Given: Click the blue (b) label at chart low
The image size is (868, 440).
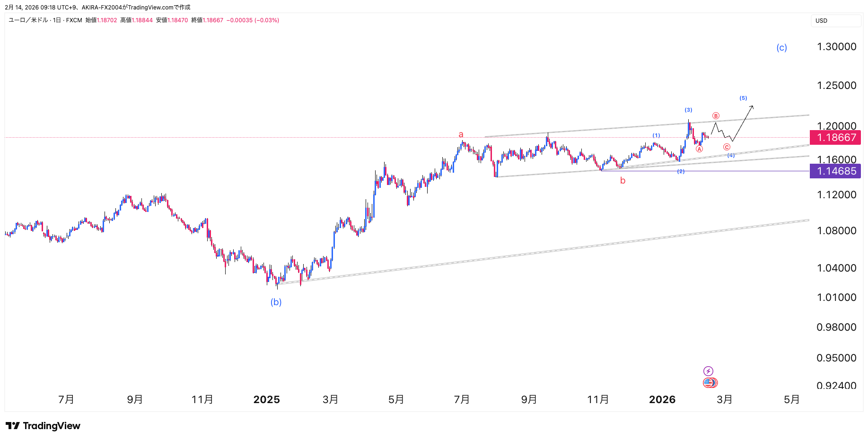Looking at the screenshot, I should [276, 302].
